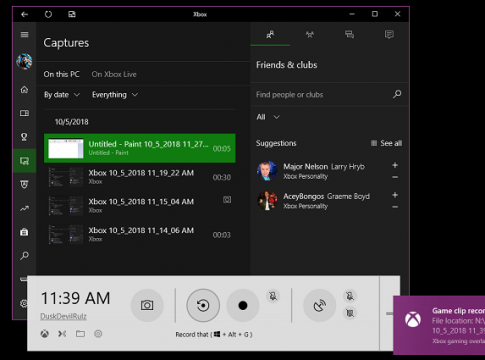Screen dimensions: 485x360
Task: Click the DuskDevilRulz gamertag link
Action: [63, 316]
